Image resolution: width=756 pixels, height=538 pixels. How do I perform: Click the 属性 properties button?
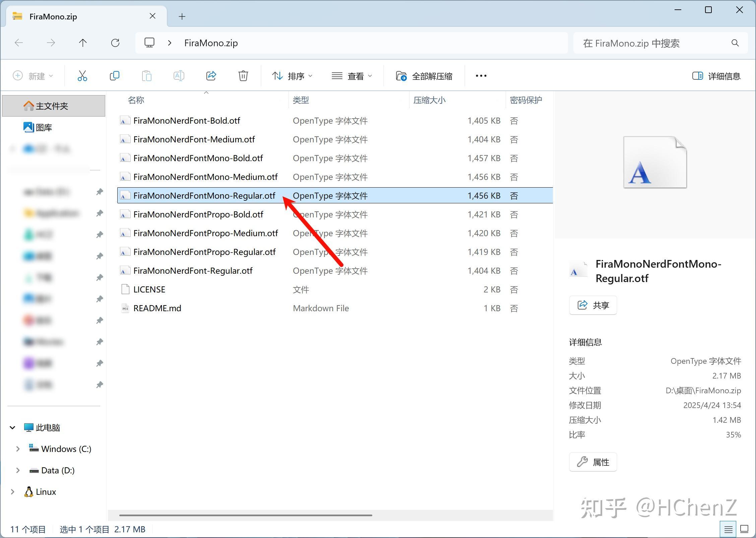[x=593, y=462]
